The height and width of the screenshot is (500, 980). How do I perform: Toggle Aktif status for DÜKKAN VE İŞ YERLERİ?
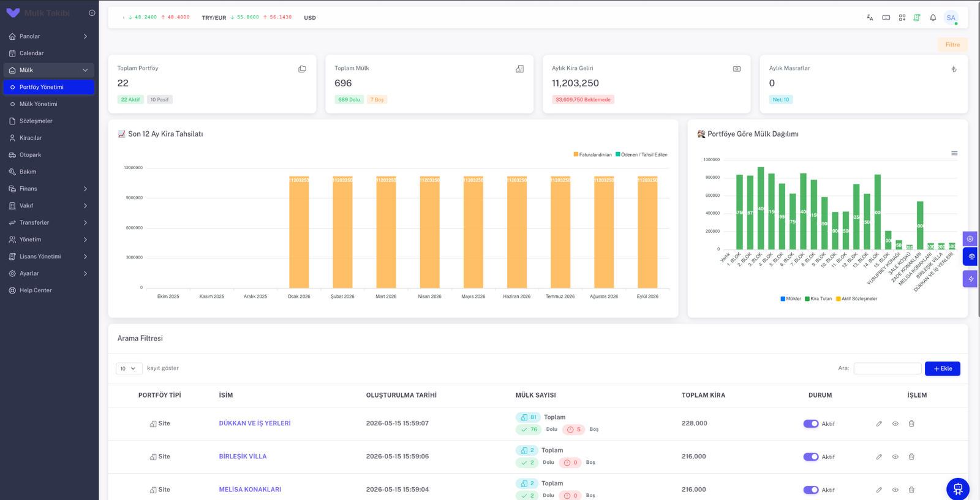(811, 423)
